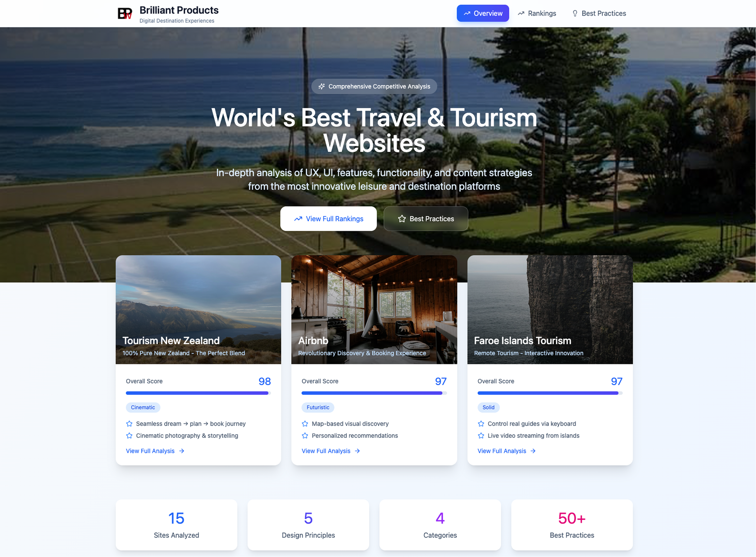Switch to the Overview tab

(483, 14)
